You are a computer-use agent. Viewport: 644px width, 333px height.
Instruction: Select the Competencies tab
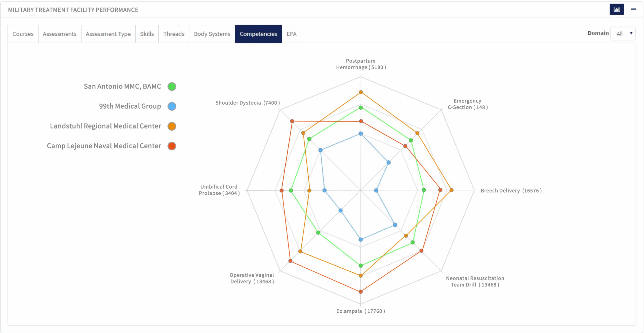[x=258, y=34]
